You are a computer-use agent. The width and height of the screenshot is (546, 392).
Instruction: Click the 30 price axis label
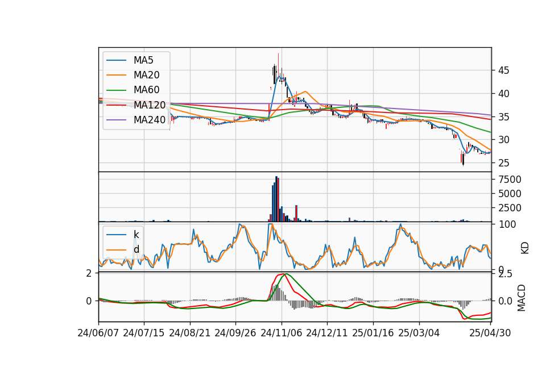(503, 140)
